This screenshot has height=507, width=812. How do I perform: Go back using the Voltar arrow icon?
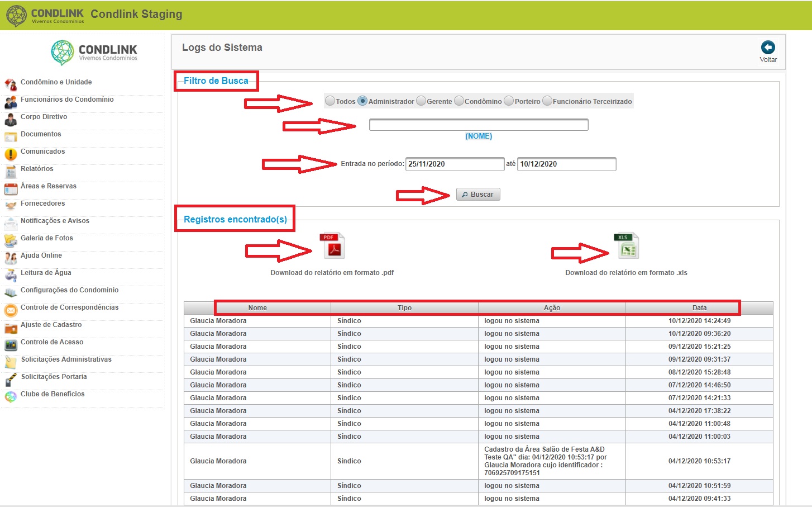768,48
